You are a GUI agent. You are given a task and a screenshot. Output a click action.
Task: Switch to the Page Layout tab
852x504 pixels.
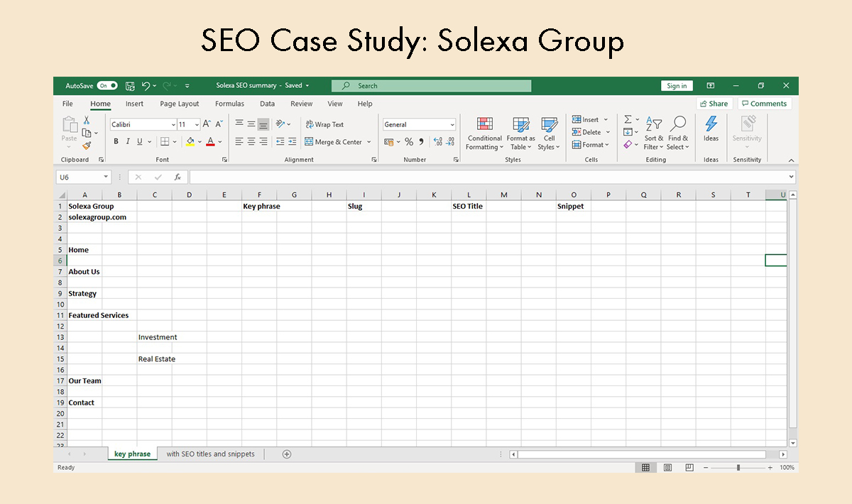coord(180,104)
